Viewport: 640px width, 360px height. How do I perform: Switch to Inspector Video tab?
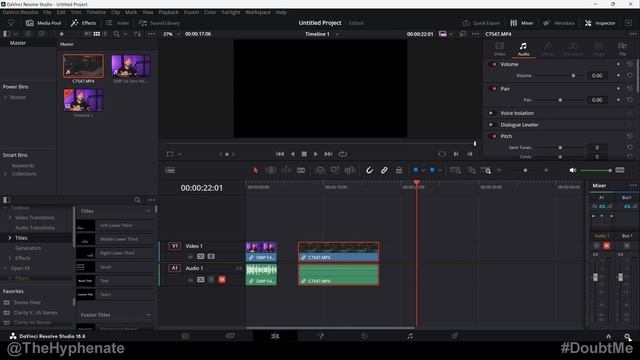point(500,49)
